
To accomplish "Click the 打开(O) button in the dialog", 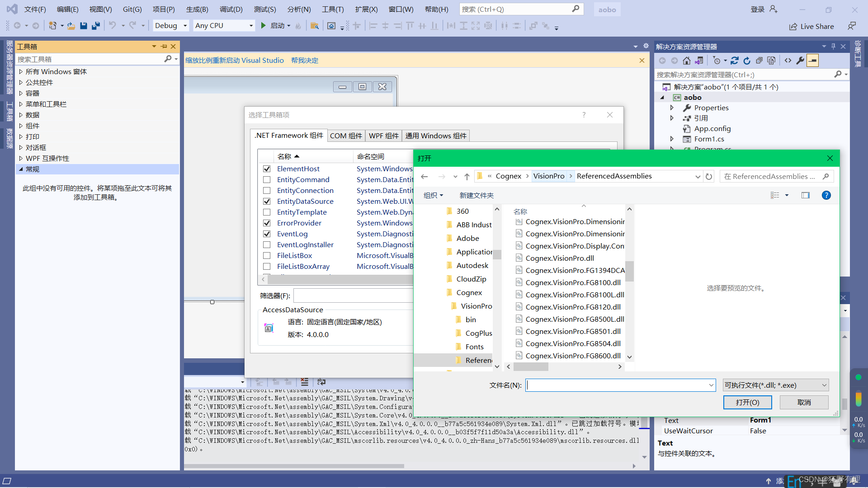I will pyautogui.click(x=747, y=402).
